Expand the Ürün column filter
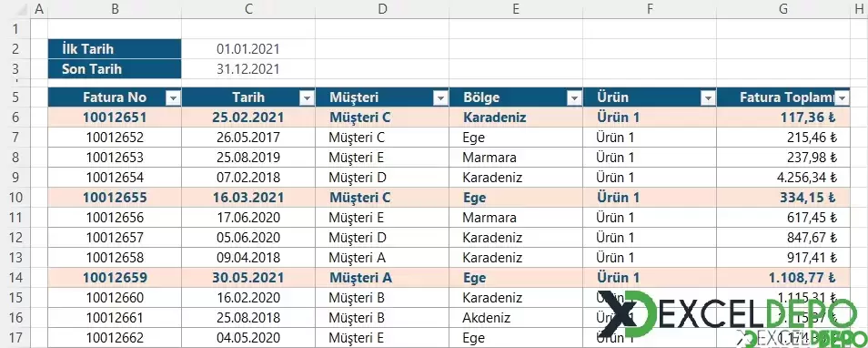This screenshot has width=868, height=348. tap(708, 98)
